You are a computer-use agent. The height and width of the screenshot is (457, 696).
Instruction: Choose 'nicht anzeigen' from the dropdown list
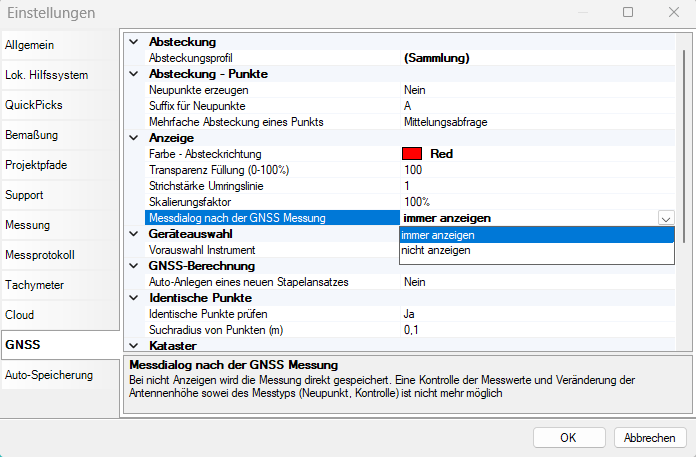(436, 251)
